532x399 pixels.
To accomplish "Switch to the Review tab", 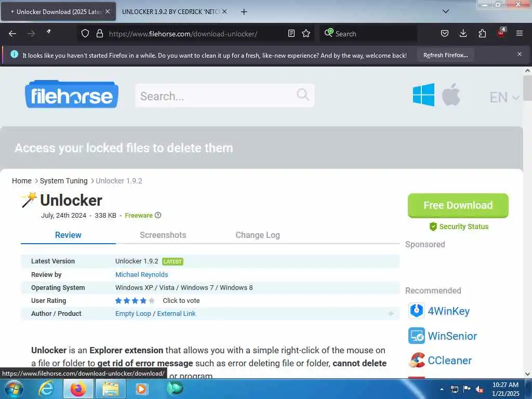I will [68, 235].
